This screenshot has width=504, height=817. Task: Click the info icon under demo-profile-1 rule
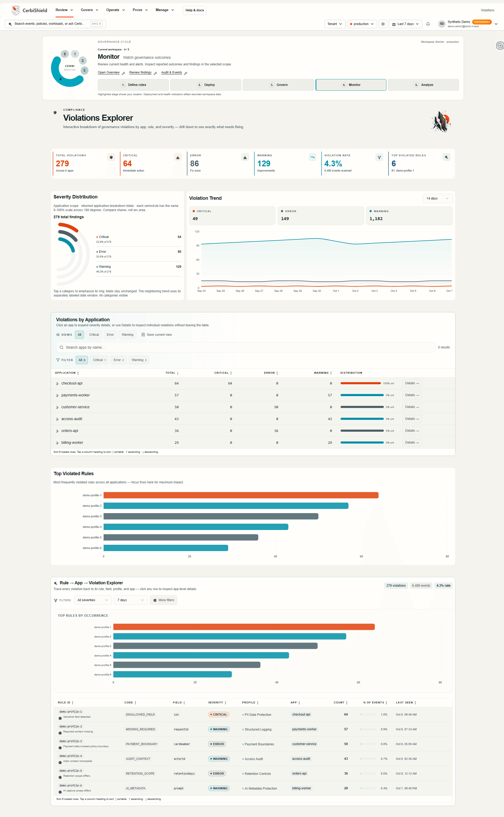pos(60,718)
